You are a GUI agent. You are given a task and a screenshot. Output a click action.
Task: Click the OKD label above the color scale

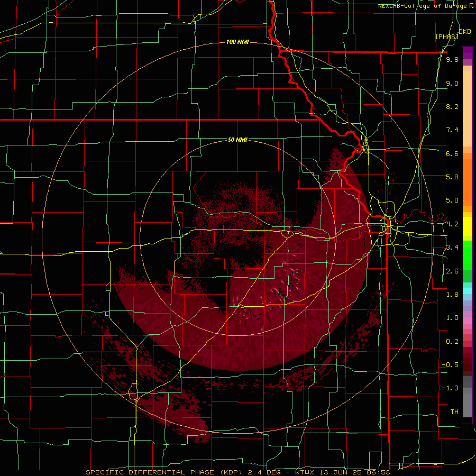click(465, 32)
